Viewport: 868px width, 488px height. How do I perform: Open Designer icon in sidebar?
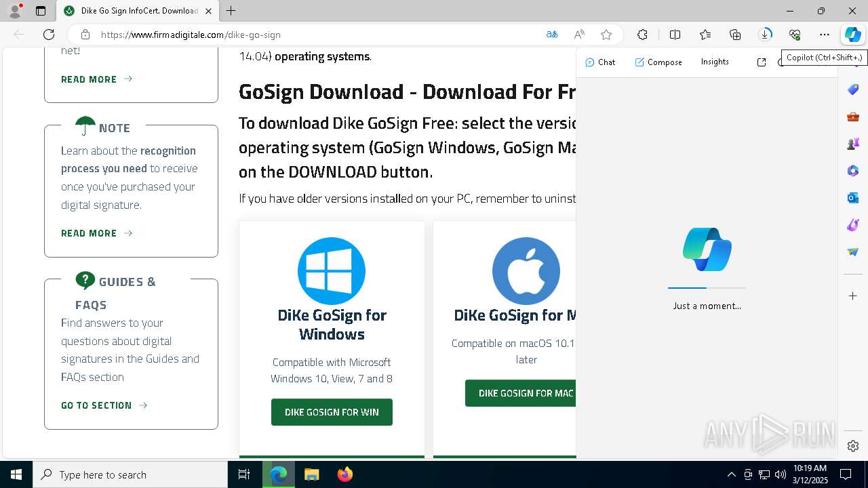coord(853,225)
